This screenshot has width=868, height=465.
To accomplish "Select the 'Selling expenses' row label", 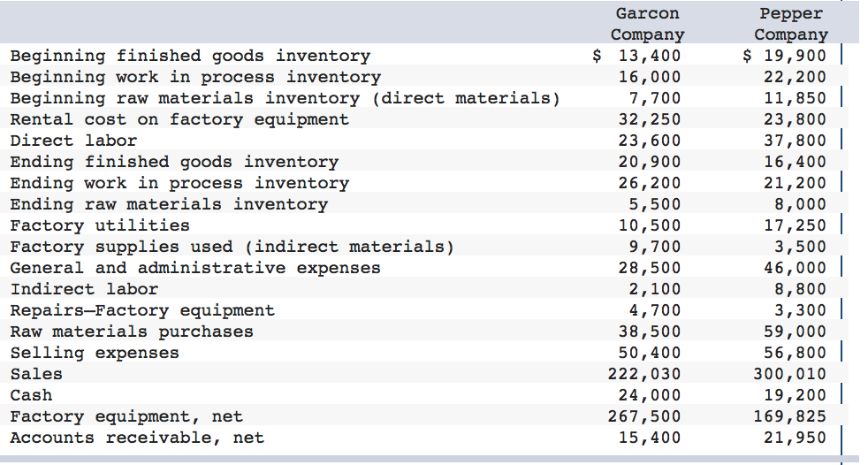I will [x=95, y=353].
